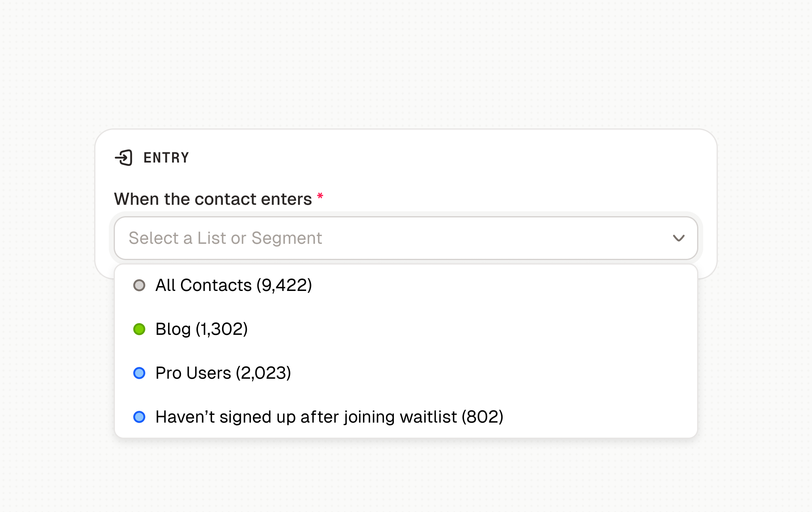Click the blue dot beside waitlist segment

point(139,417)
